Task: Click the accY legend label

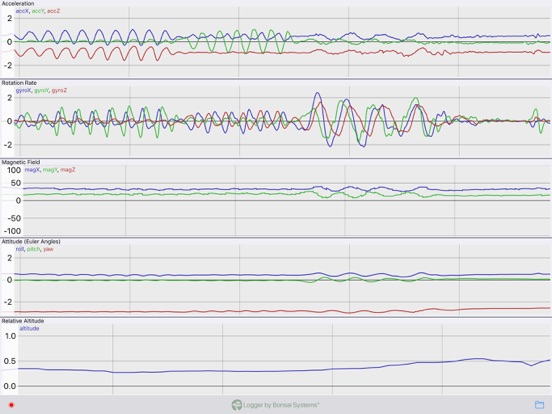Action: point(38,11)
